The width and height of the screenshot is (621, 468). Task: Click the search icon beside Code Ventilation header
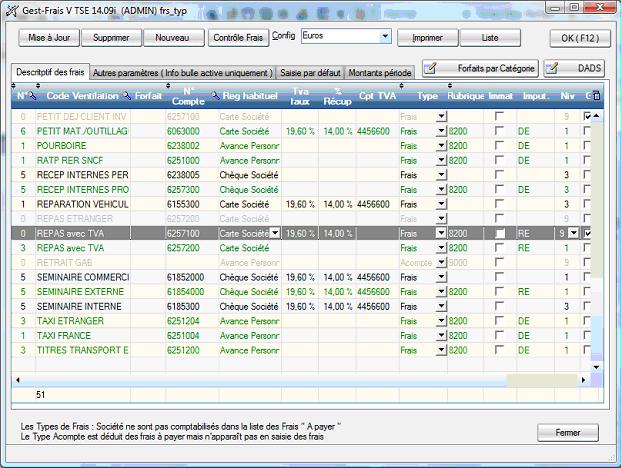pyautogui.click(x=127, y=96)
